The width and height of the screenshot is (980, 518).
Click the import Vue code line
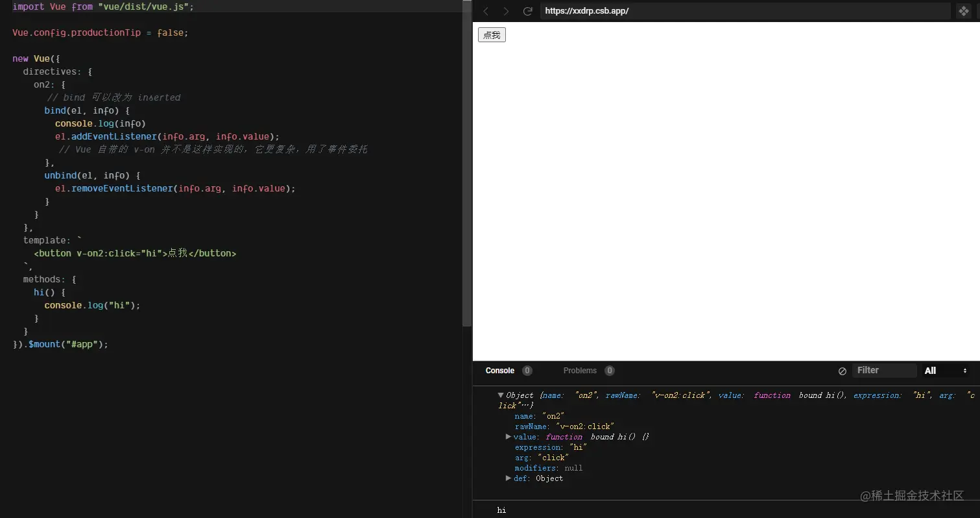click(103, 6)
